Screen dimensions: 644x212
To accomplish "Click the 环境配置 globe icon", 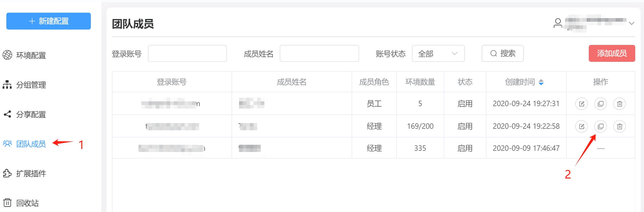I will coord(7,55).
